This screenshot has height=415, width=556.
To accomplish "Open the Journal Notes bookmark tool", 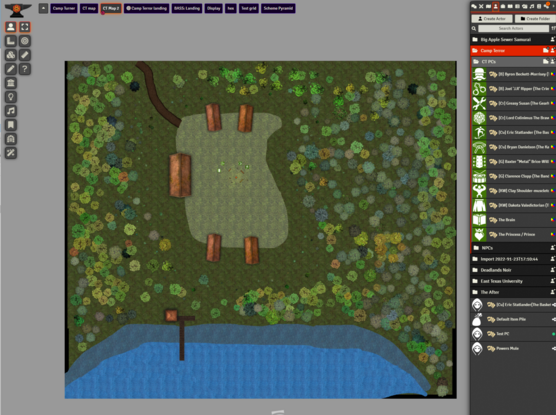I will [11, 125].
